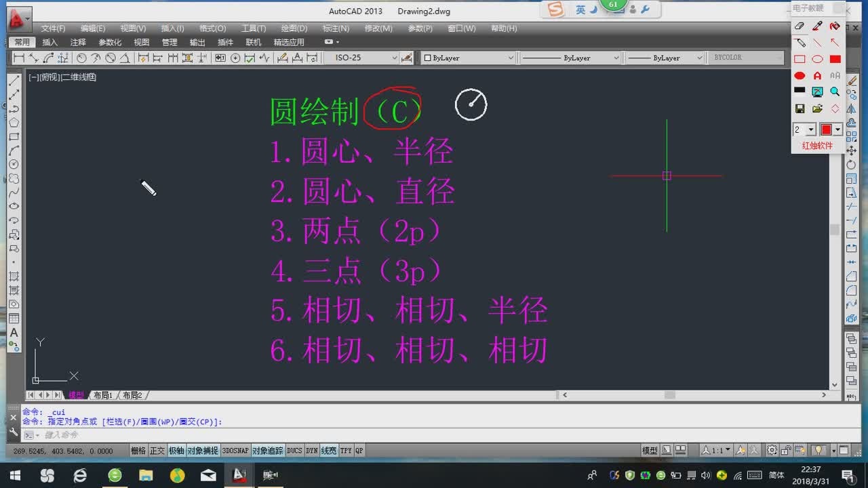Open the Windows Start menu

(15, 475)
